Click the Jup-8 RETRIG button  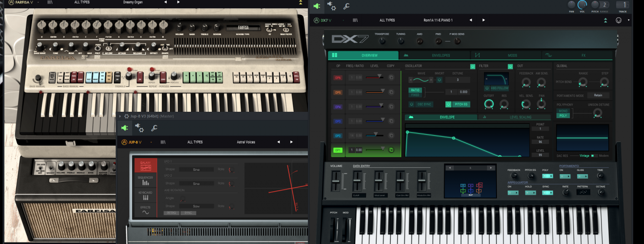click(x=172, y=213)
